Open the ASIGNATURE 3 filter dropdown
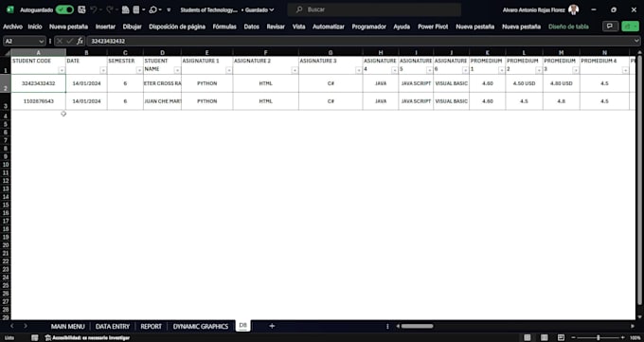This screenshot has width=644, height=342. tap(359, 70)
